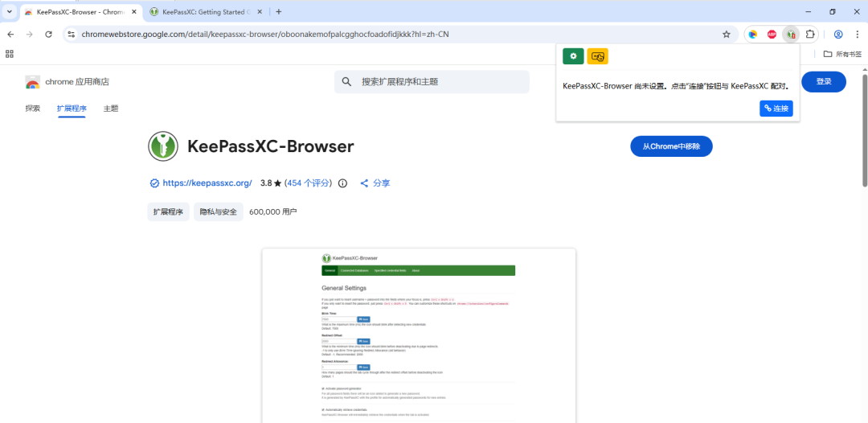Screen dimensions: 868x423
Task: Click the store search magnifier icon
Action: pos(346,82)
